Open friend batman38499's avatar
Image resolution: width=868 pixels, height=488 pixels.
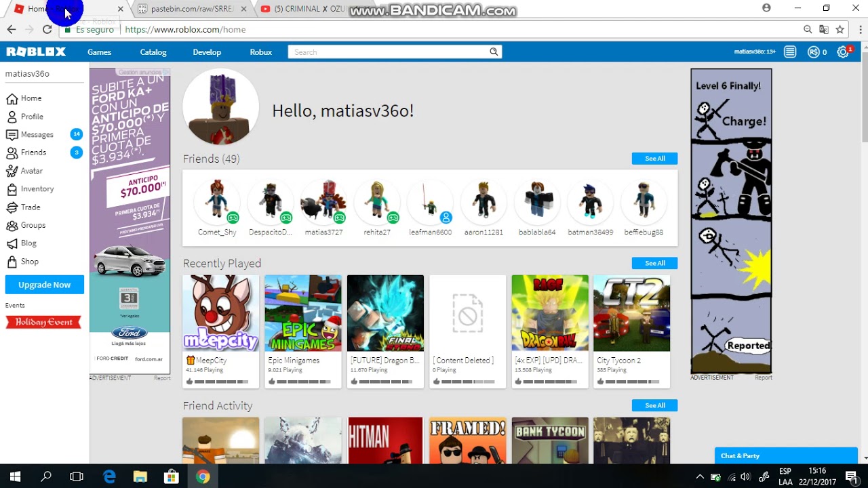click(590, 201)
